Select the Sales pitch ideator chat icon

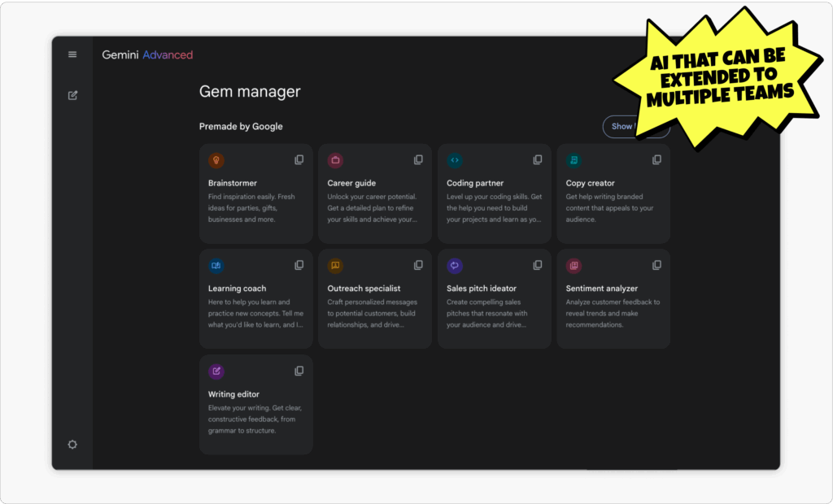454,265
